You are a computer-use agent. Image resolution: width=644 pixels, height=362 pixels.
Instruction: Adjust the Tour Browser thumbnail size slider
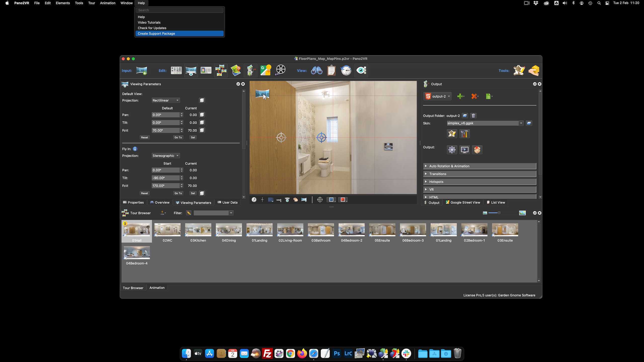[x=499, y=213]
